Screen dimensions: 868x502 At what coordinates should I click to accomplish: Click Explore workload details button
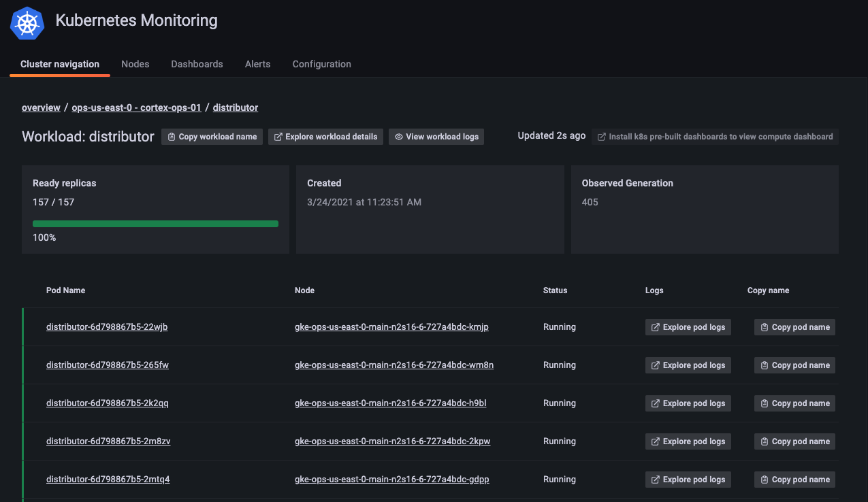click(325, 137)
